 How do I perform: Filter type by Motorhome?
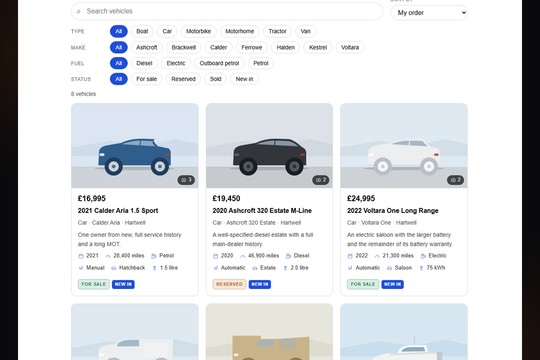(240, 31)
